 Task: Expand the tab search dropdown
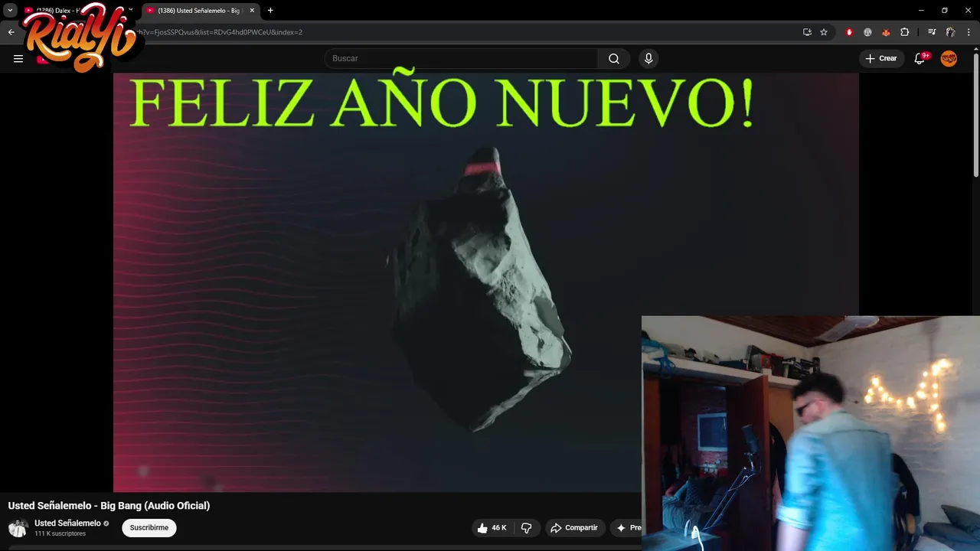pyautogui.click(x=10, y=11)
